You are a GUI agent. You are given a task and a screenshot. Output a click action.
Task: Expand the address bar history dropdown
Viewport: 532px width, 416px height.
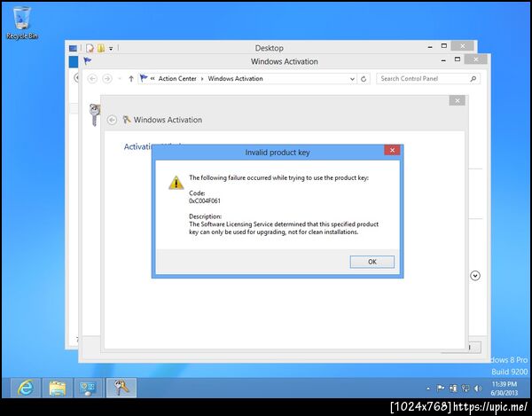352,79
